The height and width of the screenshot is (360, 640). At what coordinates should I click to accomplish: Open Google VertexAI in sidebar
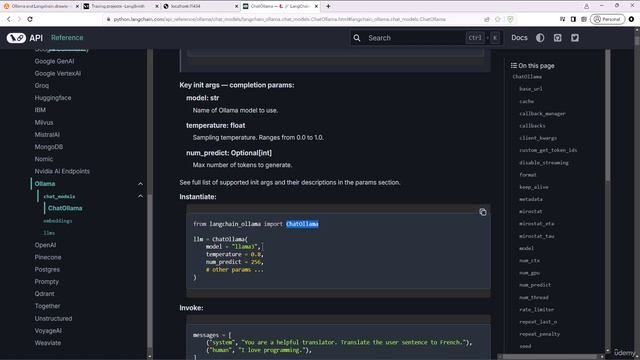tap(58, 73)
